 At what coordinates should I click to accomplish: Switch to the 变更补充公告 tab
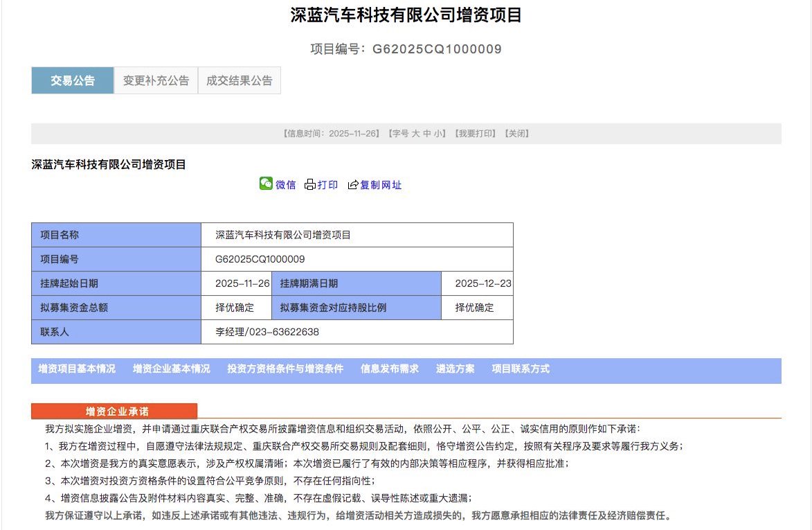tap(156, 80)
